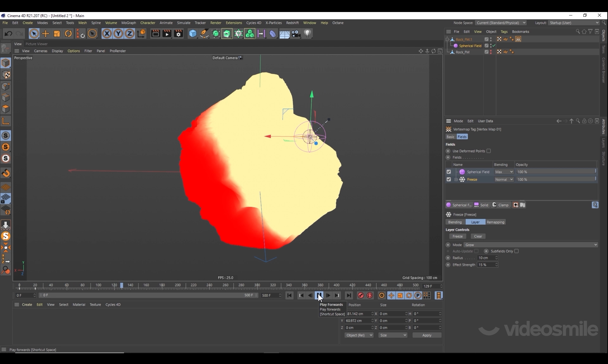Click the Light object icon
This screenshot has width=608, height=364.
[307, 34]
